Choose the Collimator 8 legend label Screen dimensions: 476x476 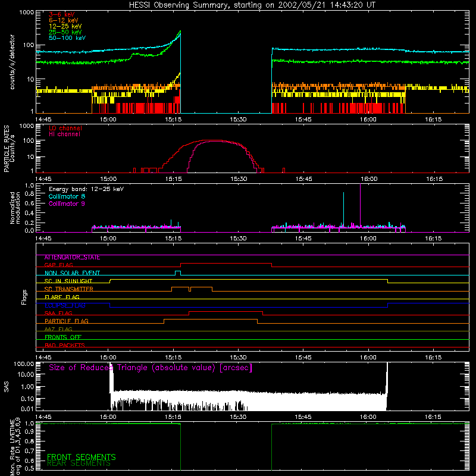67,196
